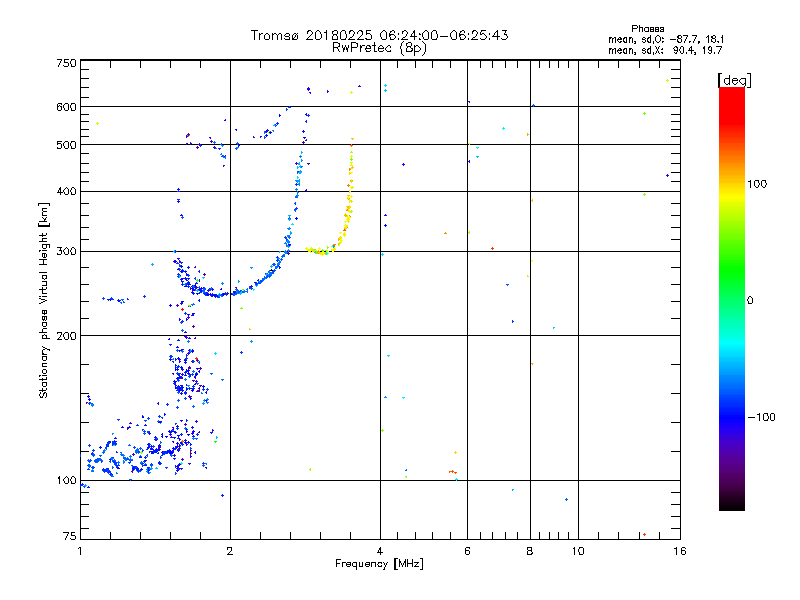Click the '2' x-axis tick label

click(230, 551)
